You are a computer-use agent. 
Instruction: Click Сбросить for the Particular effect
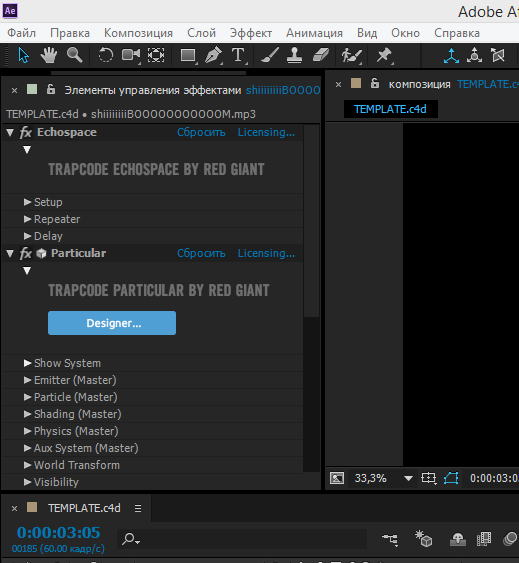(x=201, y=253)
